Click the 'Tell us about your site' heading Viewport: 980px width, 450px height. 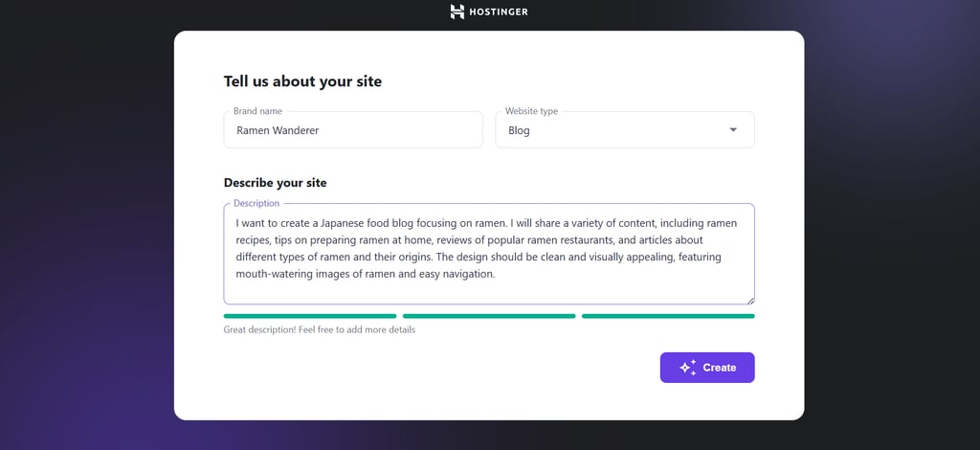[302, 81]
